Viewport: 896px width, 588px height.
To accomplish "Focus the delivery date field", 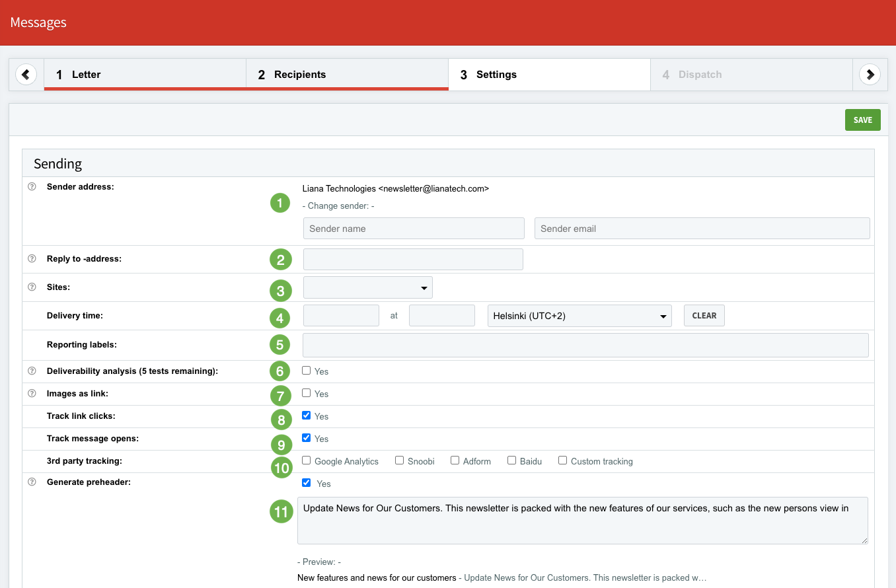I will click(341, 316).
